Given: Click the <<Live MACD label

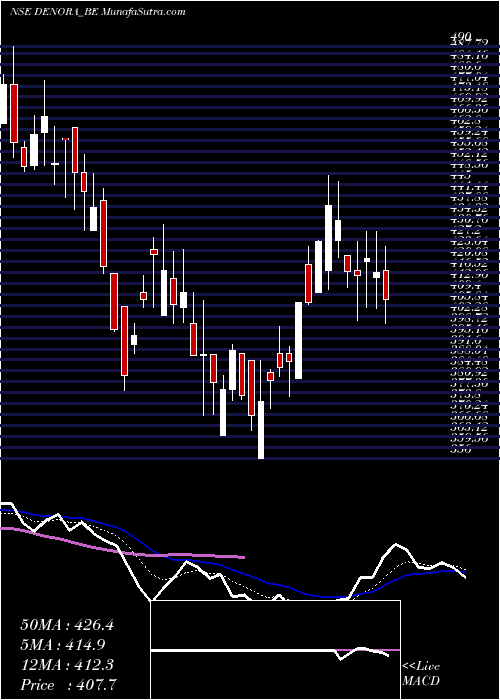Looking at the screenshot, I should pyautogui.click(x=421, y=674).
